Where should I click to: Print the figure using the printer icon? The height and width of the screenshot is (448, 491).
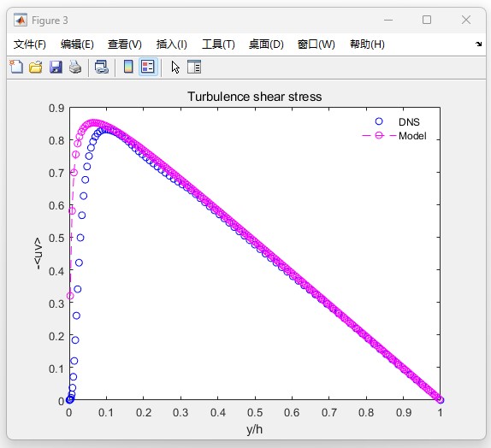click(x=75, y=67)
